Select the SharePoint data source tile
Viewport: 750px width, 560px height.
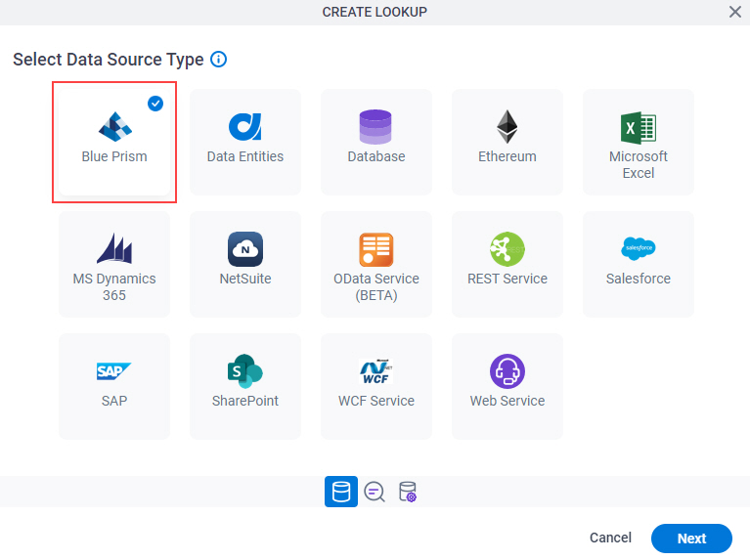point(245,386)
